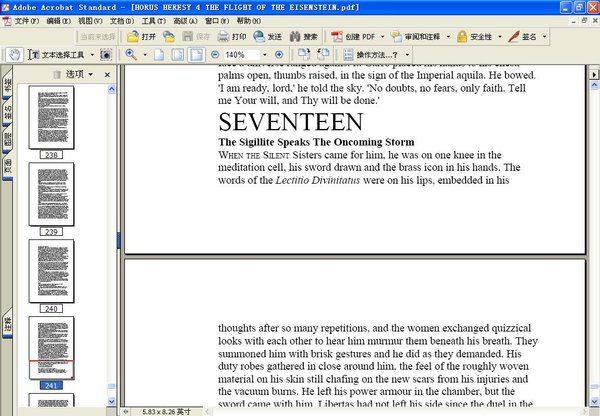Click the zoom in plus button
This screenshot has width=600, height=416.
click(x=279, y=54)
